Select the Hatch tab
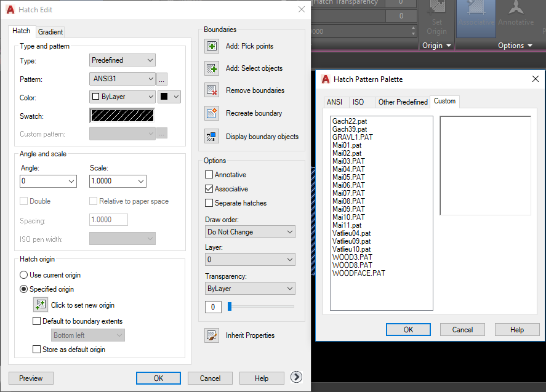This screenshot has width=546, height=392. (x=22, y=31)
